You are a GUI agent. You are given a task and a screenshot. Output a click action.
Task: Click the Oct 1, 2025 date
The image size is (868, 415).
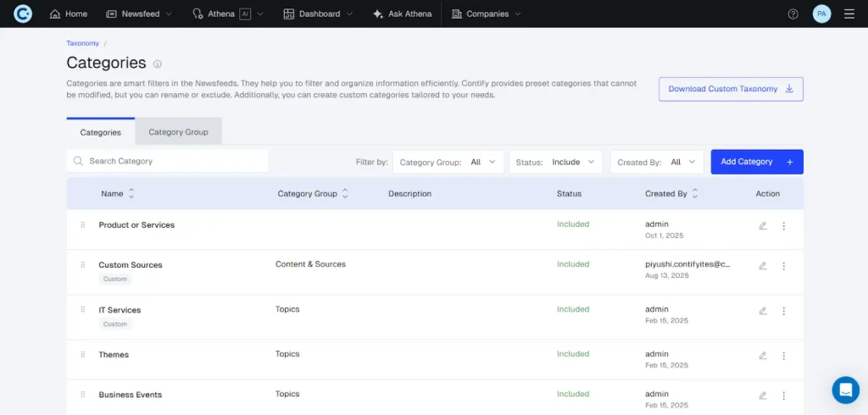pyautogui.click(x=665, y=235)
